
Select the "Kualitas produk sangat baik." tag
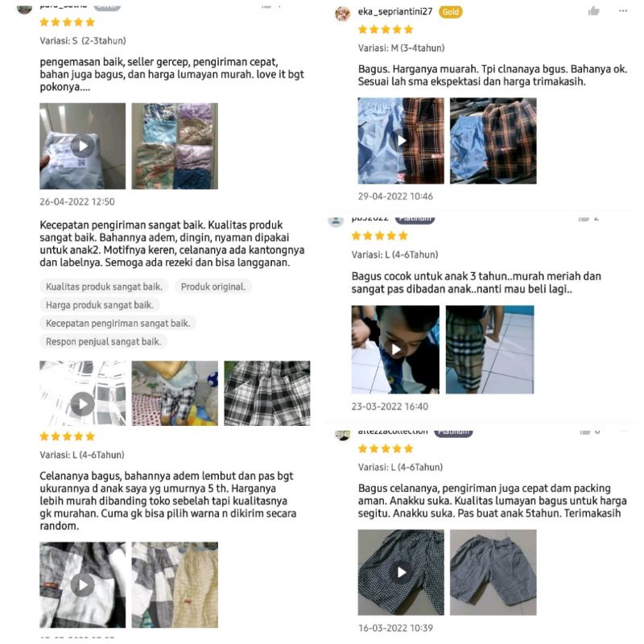click(105, 287)
